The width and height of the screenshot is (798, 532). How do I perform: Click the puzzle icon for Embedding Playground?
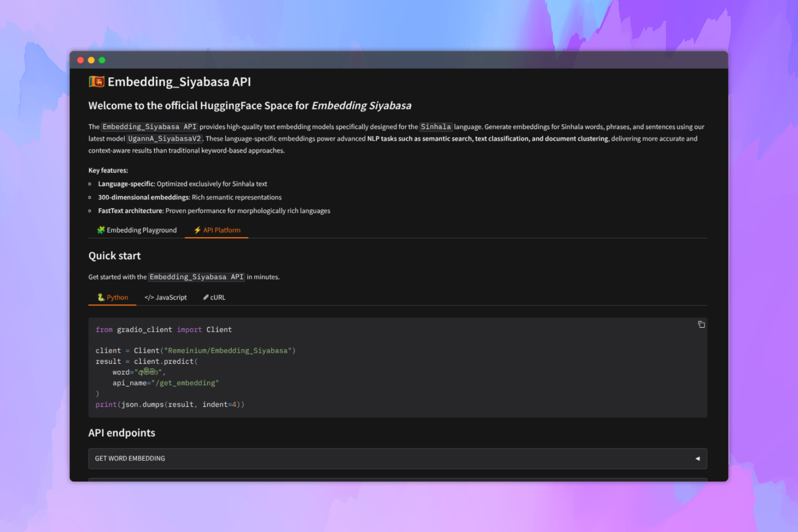(101, 230)
